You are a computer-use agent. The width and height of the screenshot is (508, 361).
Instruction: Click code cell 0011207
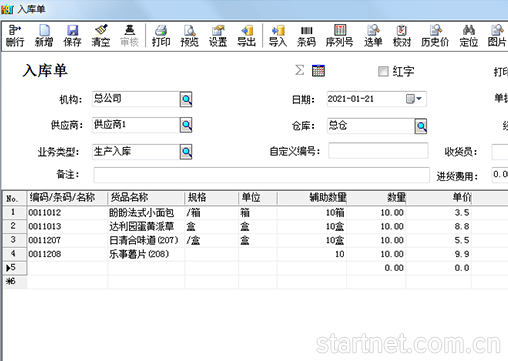point(67,240)
